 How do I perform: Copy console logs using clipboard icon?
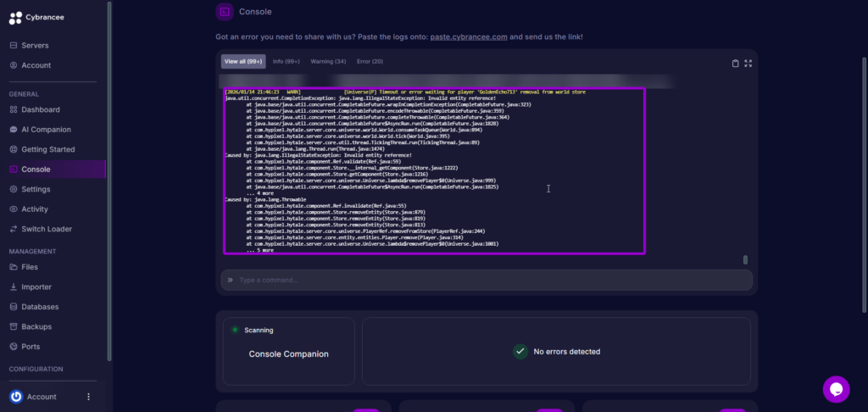click(x=735, y=63)
